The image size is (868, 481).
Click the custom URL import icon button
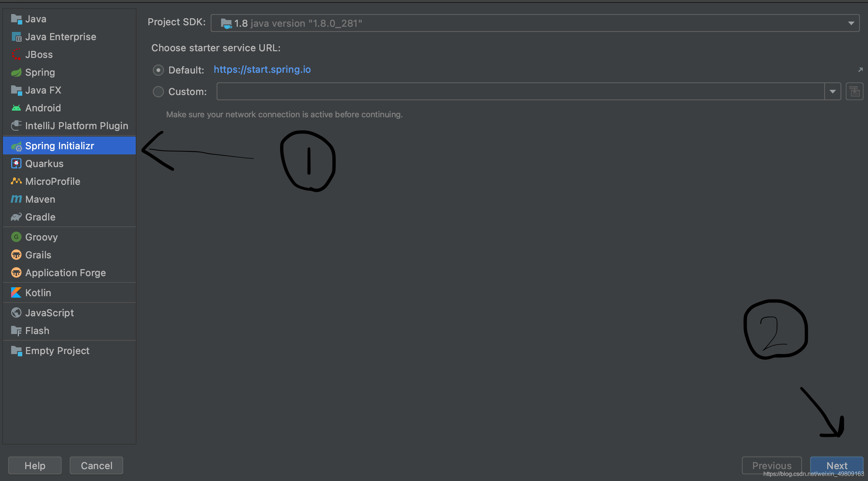point(855,92)
